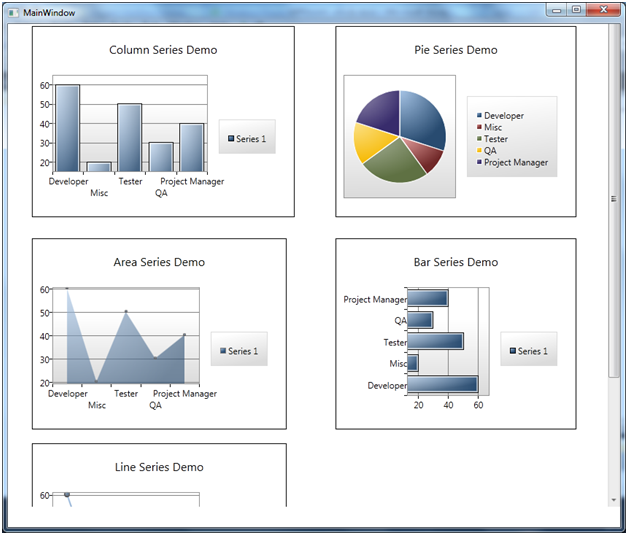Click the Misc bar in Bar Series chart

(x=413, y=363)
